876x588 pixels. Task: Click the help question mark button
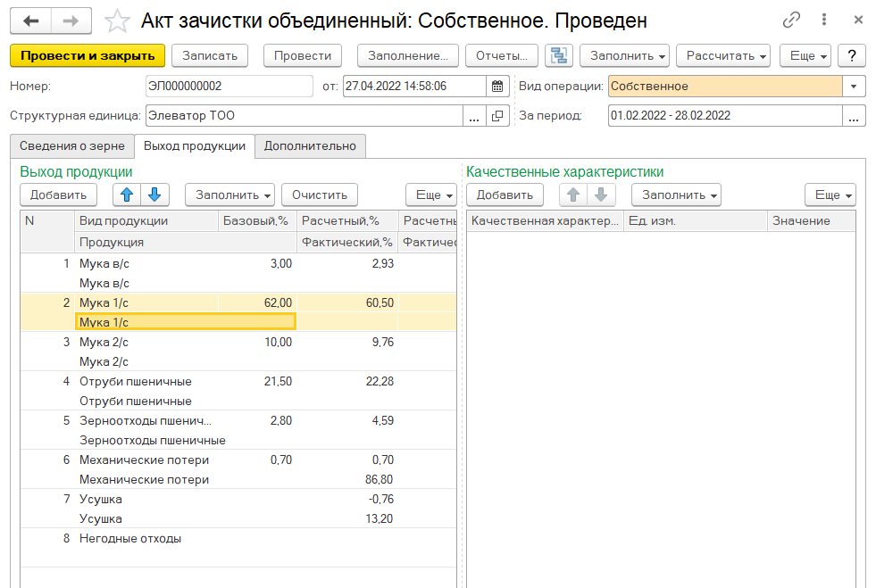tap(852, 55)
